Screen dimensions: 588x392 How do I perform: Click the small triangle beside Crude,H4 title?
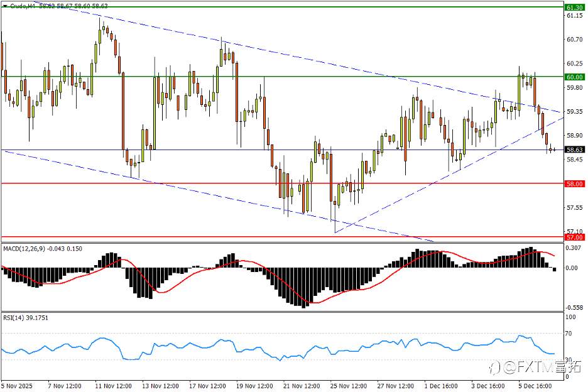[x=5, y=6]
